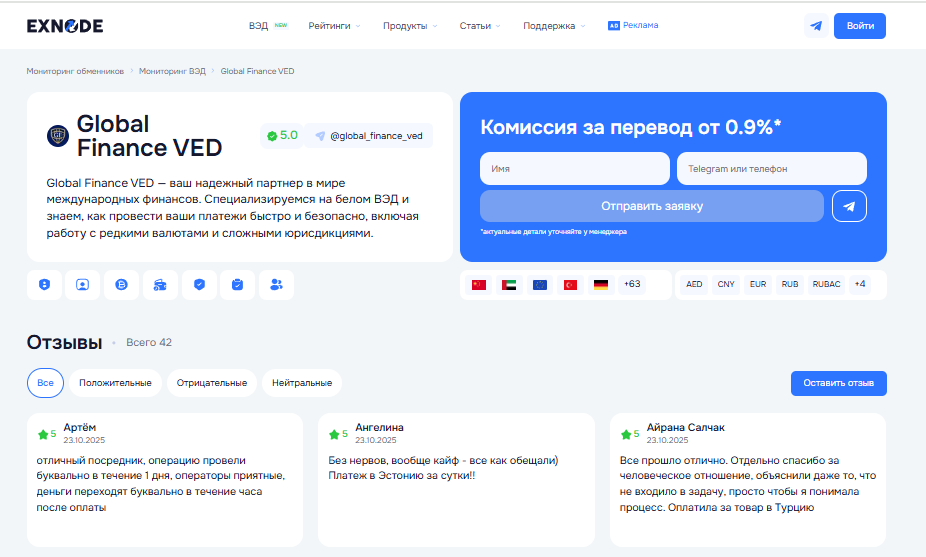
Task: Click the Оставить отзыв button
Action: pyautogui.click(x=839, y=383)
